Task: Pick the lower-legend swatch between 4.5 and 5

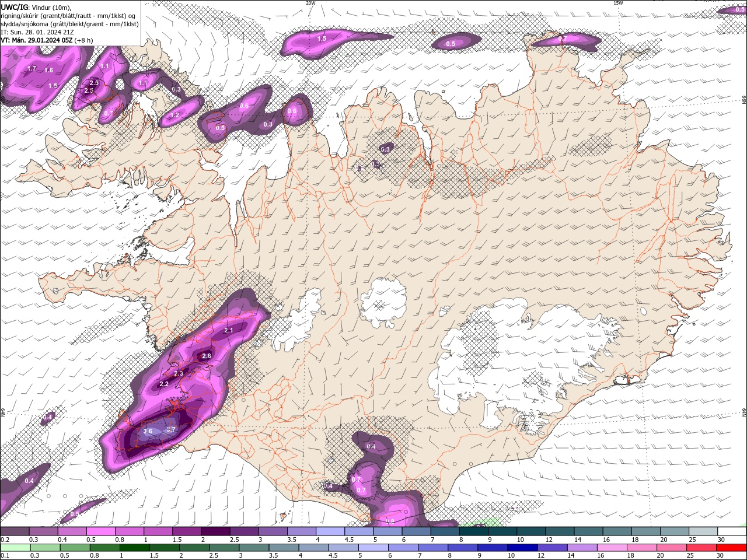Action: tap(344, 548)
